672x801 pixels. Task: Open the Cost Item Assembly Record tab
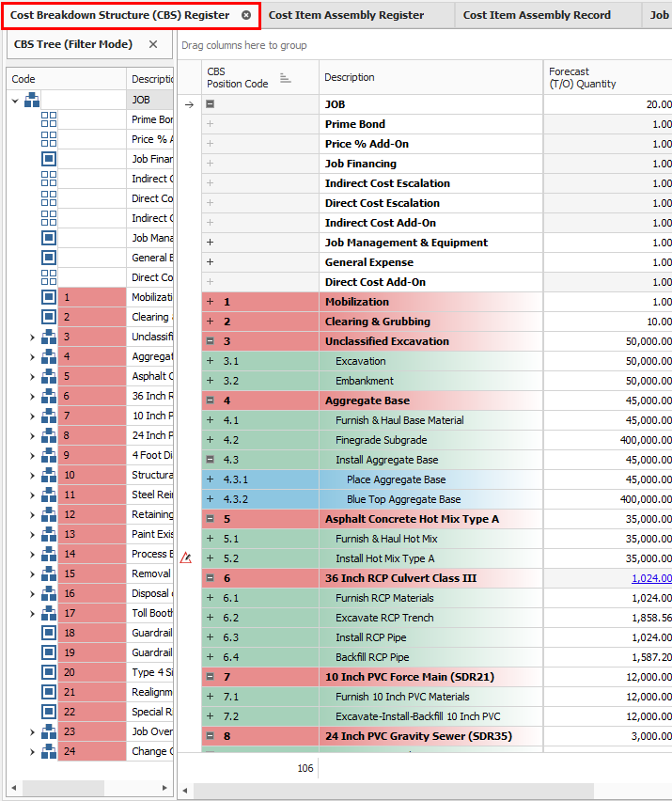(x=537, y=15)
